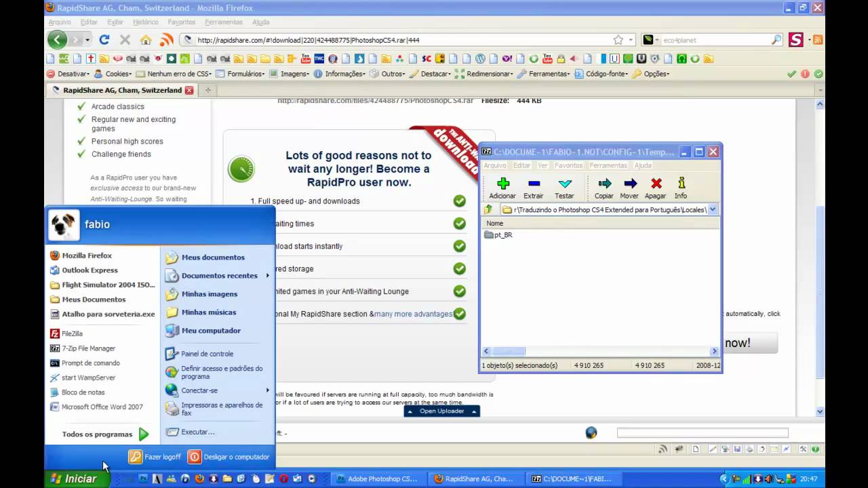The image size is (868, 488).
Task: Open a new Firefox tab
Action: point(208,90)
